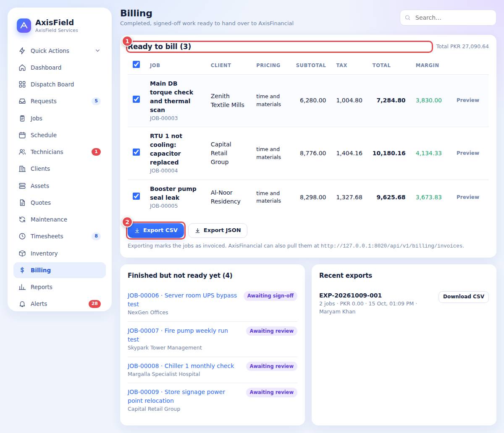
Task: Click the Timesheets clock icon
Action: click(22, 236)
